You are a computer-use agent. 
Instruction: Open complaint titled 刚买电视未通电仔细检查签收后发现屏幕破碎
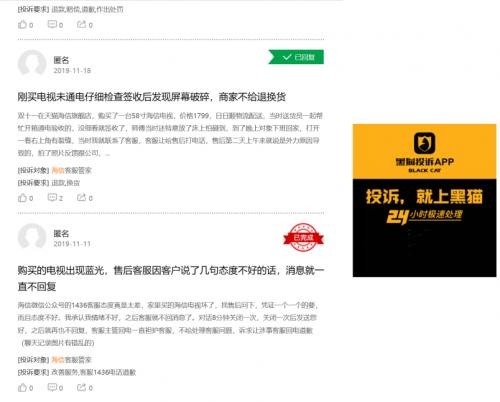[x=152, y=97]
